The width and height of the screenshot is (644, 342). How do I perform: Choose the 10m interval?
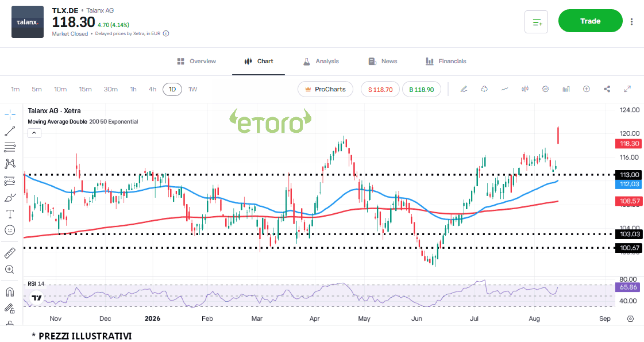(x=60, y=89)
